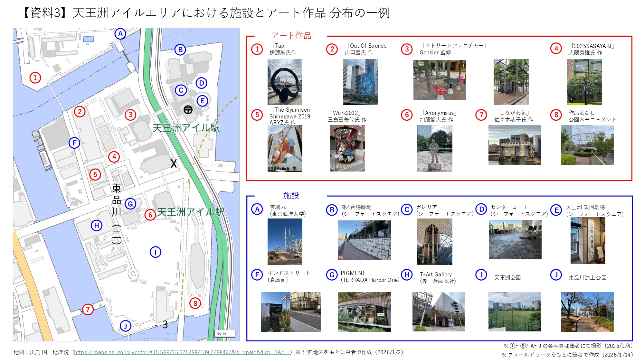Click the Out Of Bounds artwork photo
The height and width of the screenshot is (362, 644).
[x=360, y=82]
